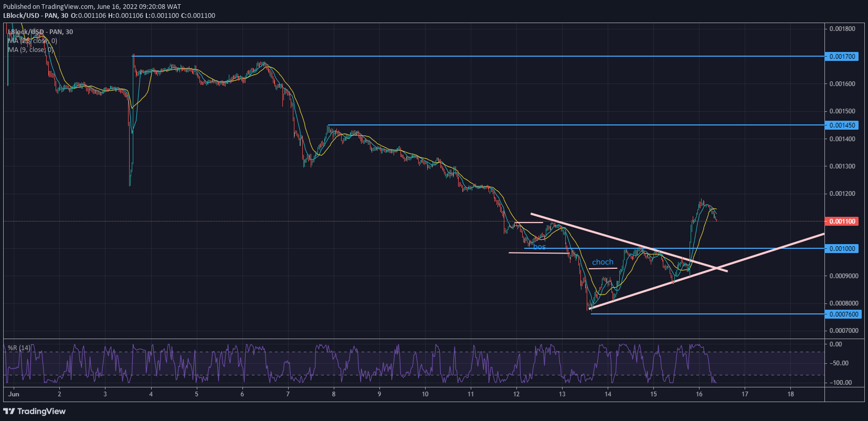Click date 8 on the time axis

click(x=333, y=394)
